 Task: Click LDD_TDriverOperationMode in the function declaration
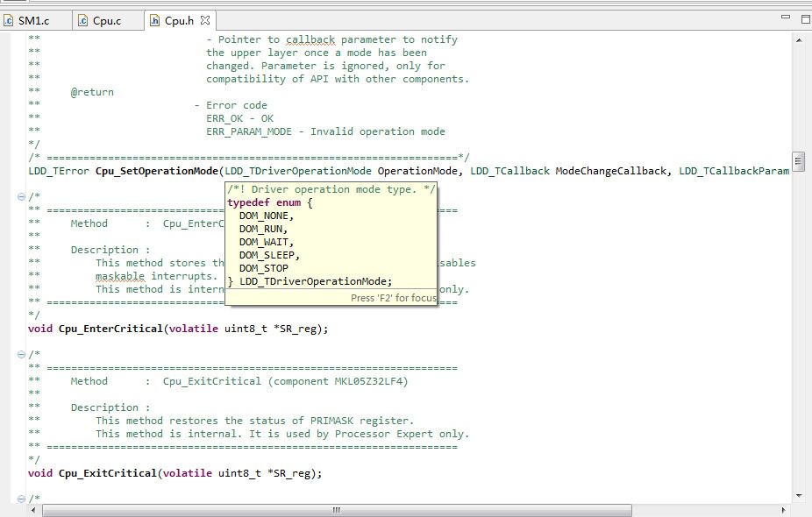pos(298,171)
